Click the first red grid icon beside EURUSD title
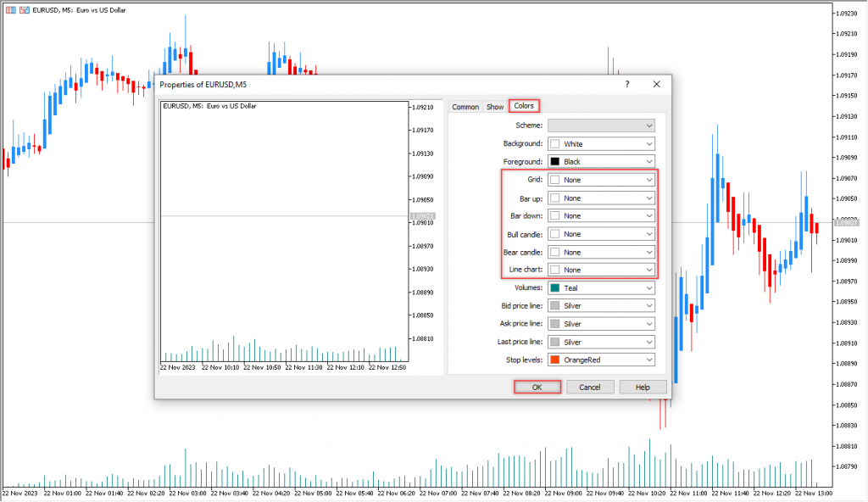 pos(10,8)
